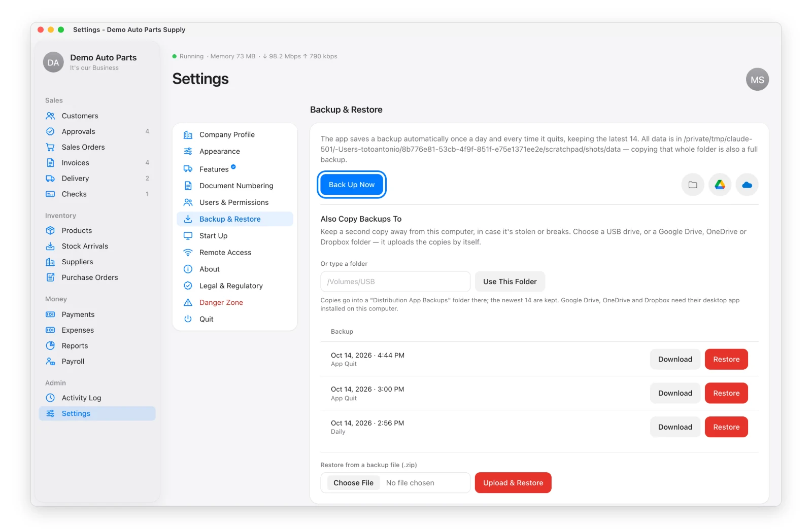
Task: Click the Customers people icon in sidebar
Action: click(x=50, y=116)
